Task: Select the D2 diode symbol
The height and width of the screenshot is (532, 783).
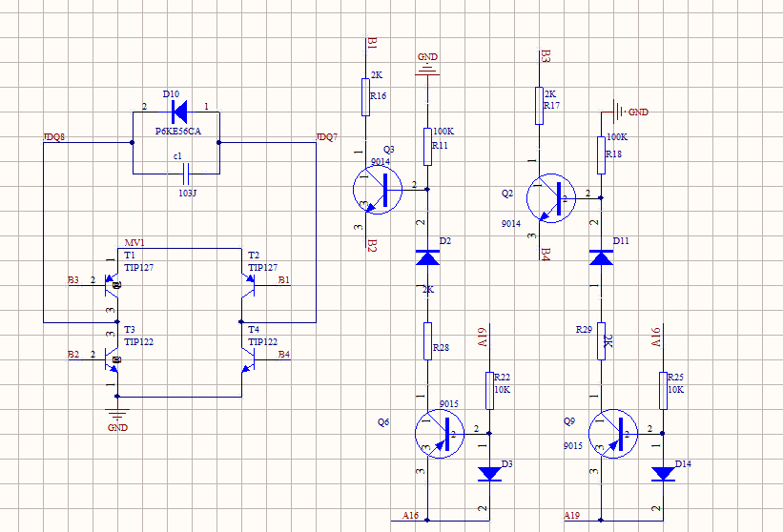Action: click(x=427, y=257)
